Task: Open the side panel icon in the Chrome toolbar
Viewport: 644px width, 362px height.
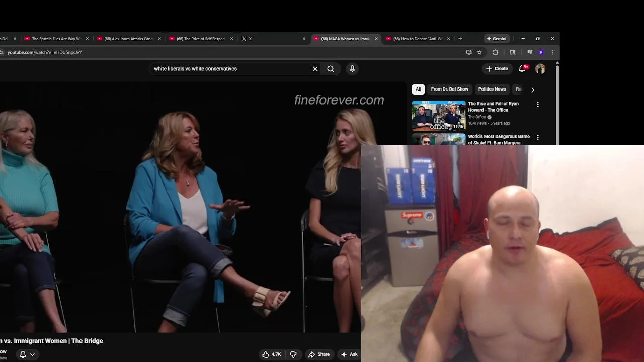Action: pos(513,52)
